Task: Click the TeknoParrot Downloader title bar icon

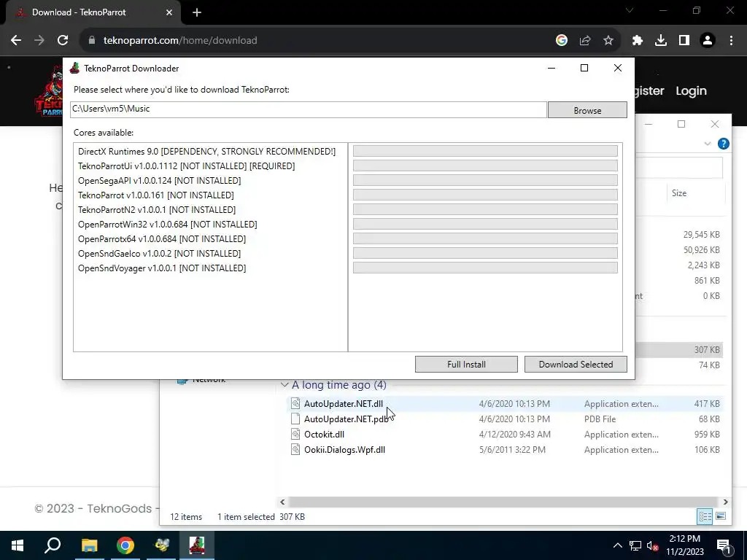Action: [x=74, y=68]
